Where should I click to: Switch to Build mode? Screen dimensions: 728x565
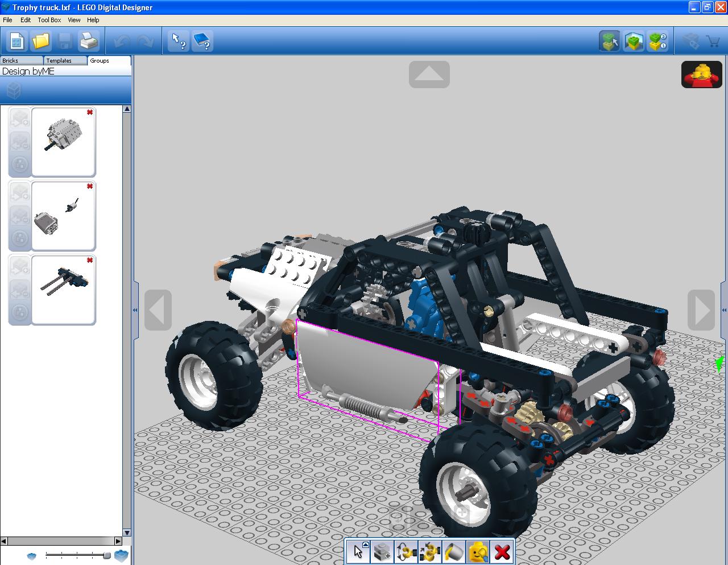pyautogui.click(x=610, y=41)
